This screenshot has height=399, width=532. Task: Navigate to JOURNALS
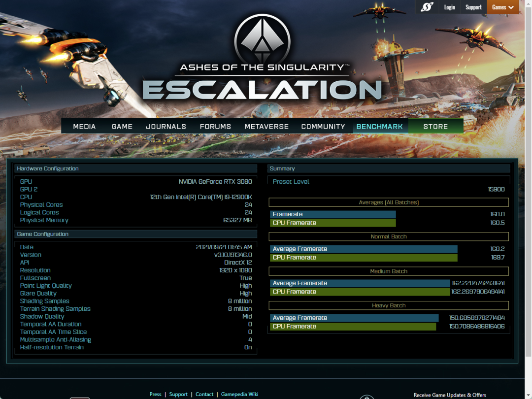166,127
